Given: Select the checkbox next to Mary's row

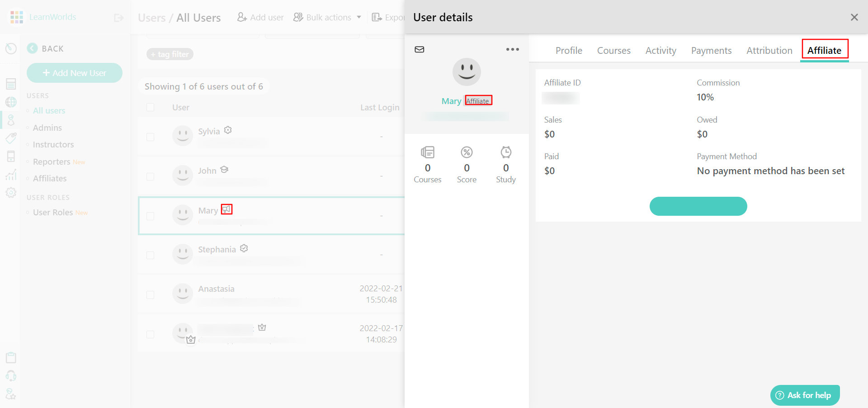Looking at the screenshot, I should 151,216.
